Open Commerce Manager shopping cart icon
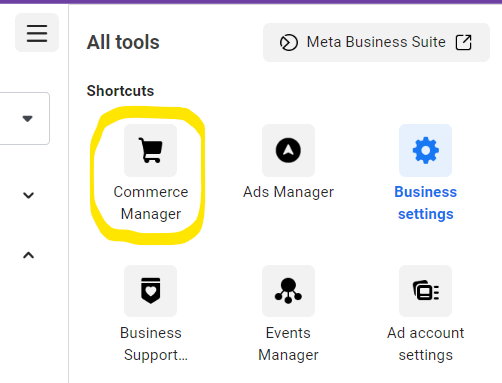The width and height of the screenshot is (502, 383). tap(150, 150)
